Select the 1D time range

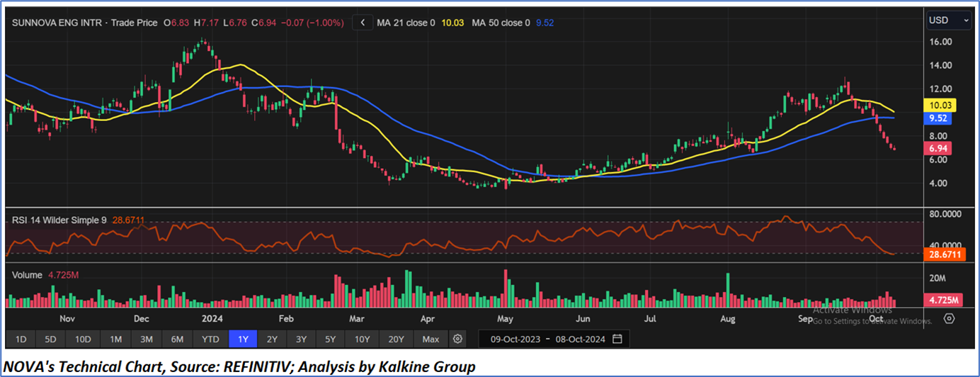point(21,339)
